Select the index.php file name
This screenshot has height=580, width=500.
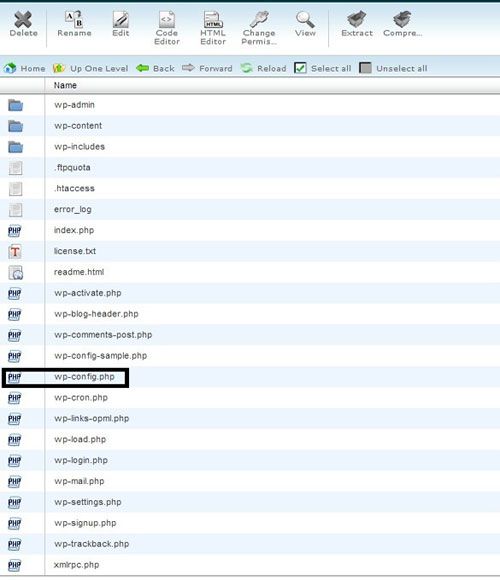tap(74, 230)
